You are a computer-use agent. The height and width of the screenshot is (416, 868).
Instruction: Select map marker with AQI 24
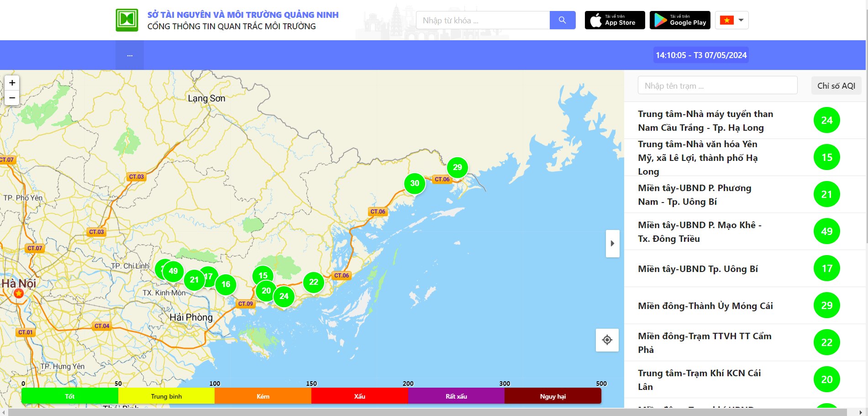[284, 296]
